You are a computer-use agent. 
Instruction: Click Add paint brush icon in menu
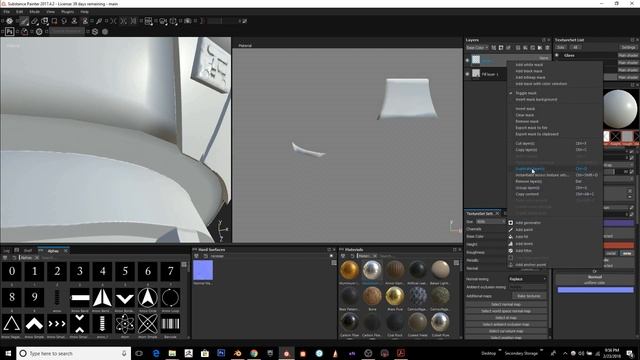point(511,230)
